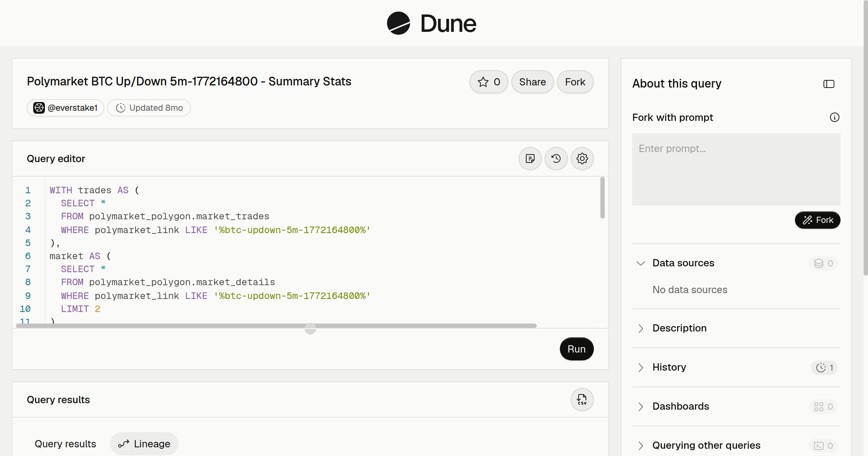Click line number 10 in gutter
Screen dimensions: 868x456
(x=25, y=309)
